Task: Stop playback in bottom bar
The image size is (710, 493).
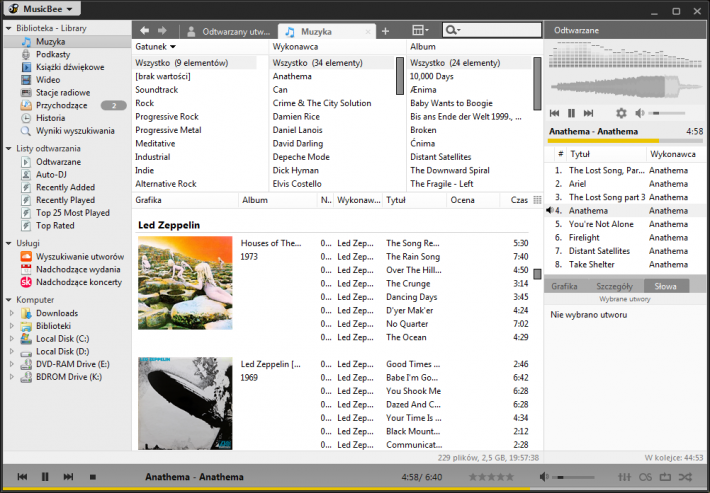Action: pos(93,477)
